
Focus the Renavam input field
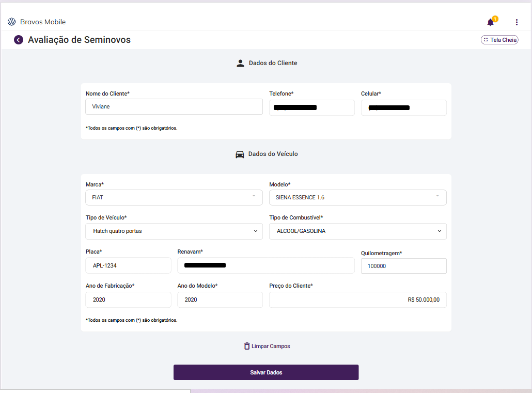(265, 265)
